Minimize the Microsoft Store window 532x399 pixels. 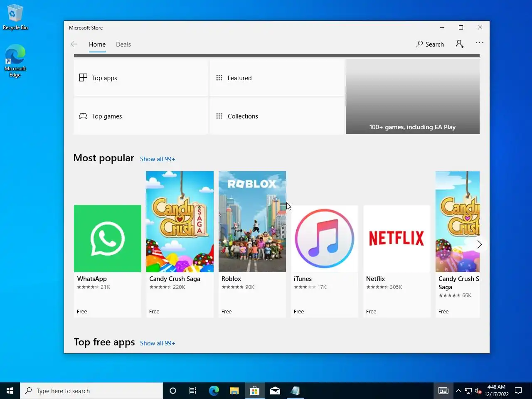tap(442, 27)
